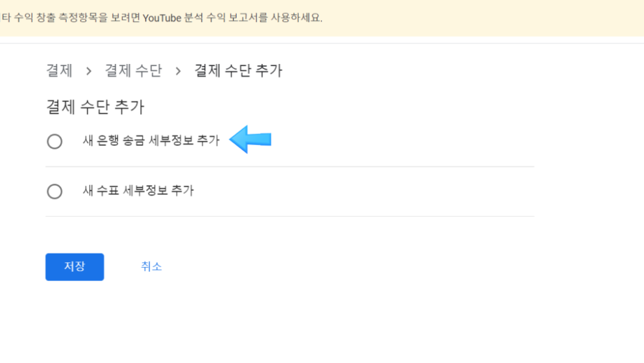
Task: Click the blue arrow pointing at bank transfer
Action: [x=250, y=139]
